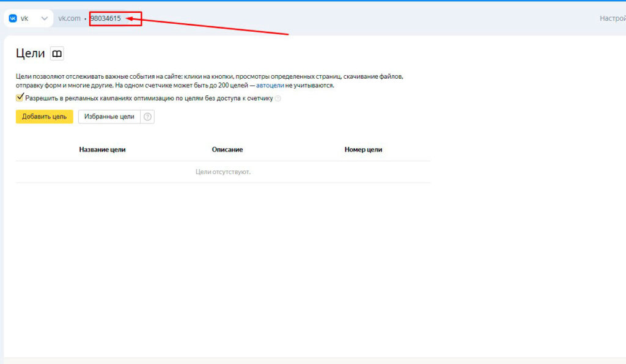Click the Добавить цель button
Image resolution: width=626 pixels, height=364 pixels.
[44, 117]
